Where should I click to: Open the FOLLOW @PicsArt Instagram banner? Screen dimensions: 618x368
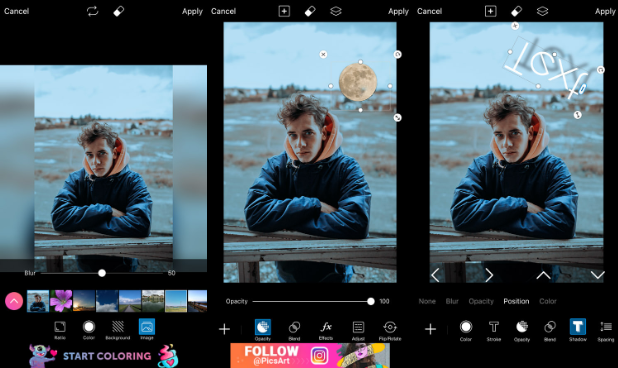point(310,355)
